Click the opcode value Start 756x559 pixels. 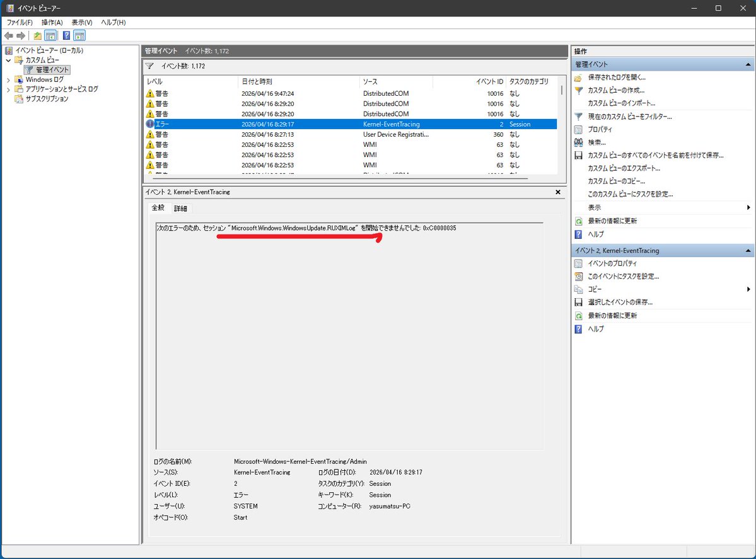click(x=240, y=517)
